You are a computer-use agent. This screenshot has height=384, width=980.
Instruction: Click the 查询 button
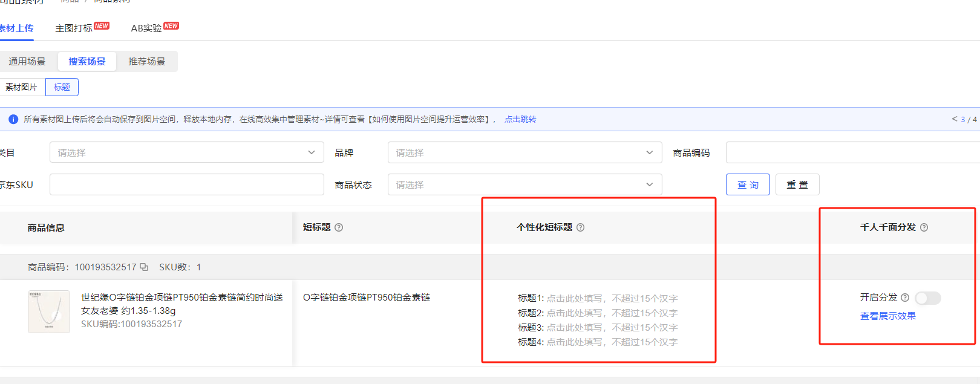[748, 184]
